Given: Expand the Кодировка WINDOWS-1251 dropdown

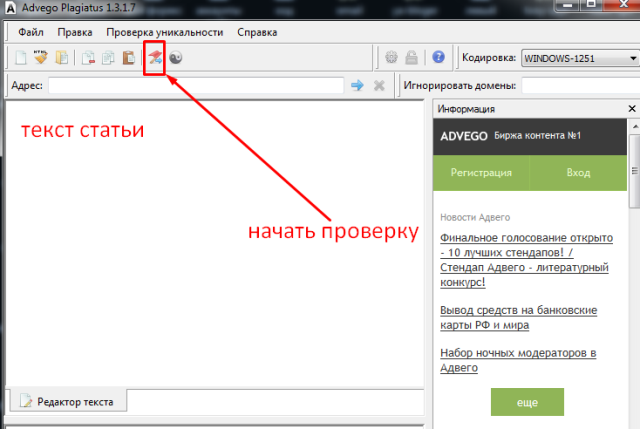Looking at the screenshot, I should [580, 58].
